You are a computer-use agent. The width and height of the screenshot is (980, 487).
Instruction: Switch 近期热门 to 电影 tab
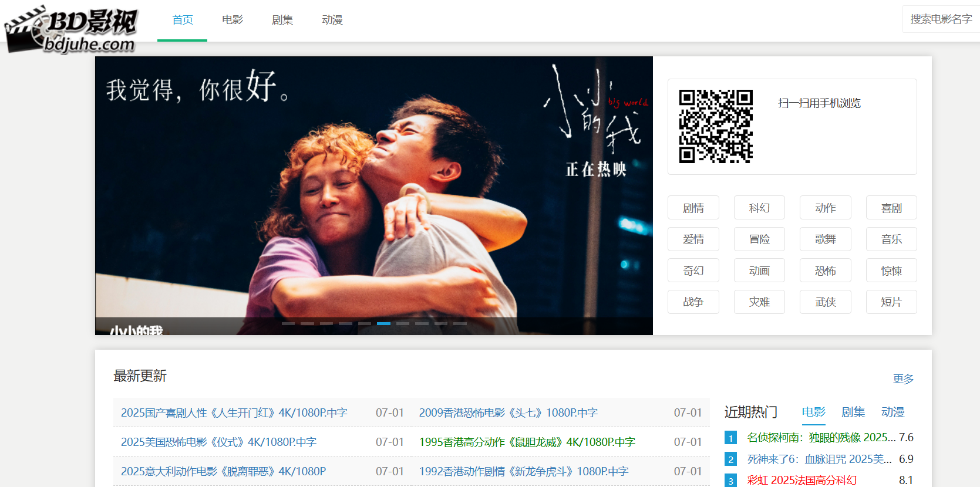point(814,412)
